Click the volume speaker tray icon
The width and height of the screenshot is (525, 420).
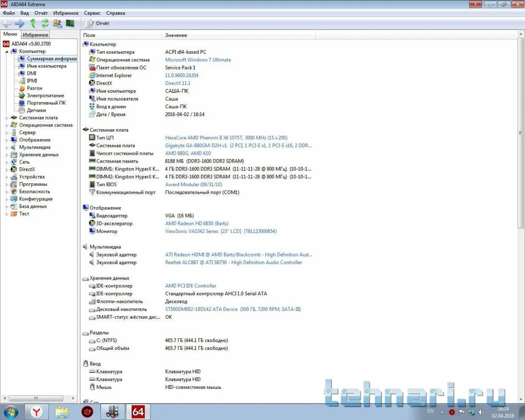coord(481,412)
